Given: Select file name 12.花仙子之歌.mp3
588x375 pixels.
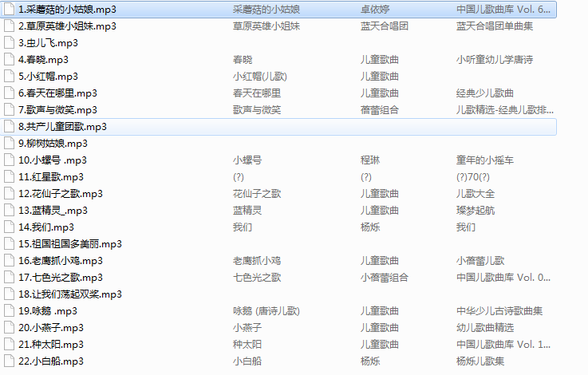Looking at the screenshot, I should 61,194.
